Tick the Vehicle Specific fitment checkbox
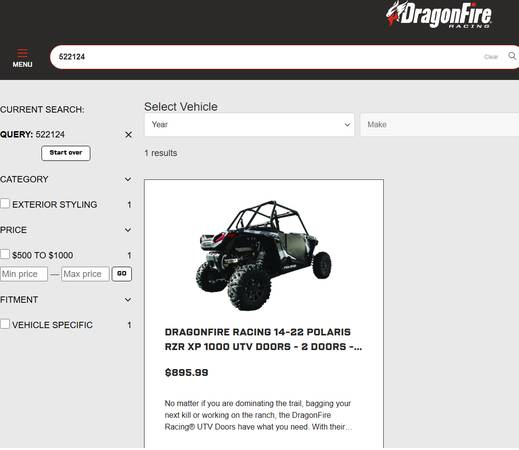Viewport: 519px width, 450px height. 5,324
